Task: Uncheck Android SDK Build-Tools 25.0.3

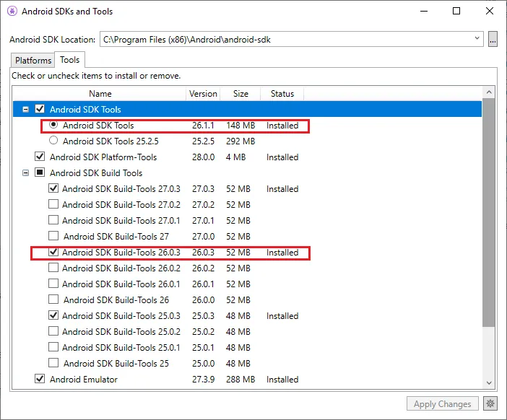Action: click(53, 315)
